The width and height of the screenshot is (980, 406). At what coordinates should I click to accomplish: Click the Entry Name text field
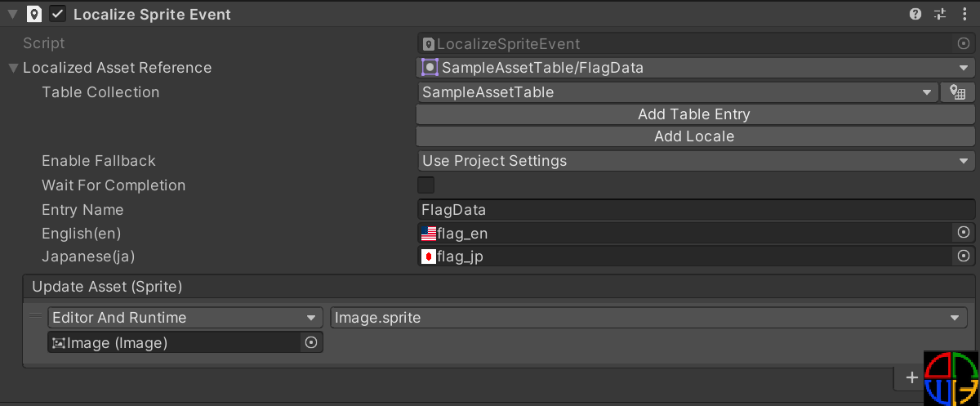click(695, 210)
